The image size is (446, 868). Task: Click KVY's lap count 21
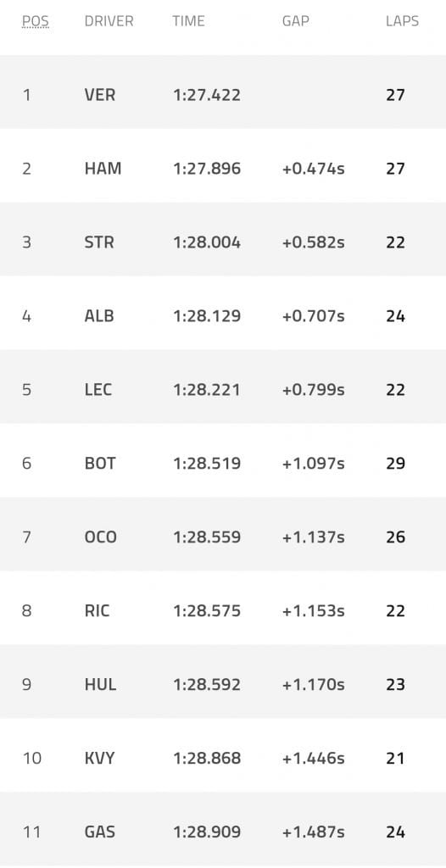point(396,759)
